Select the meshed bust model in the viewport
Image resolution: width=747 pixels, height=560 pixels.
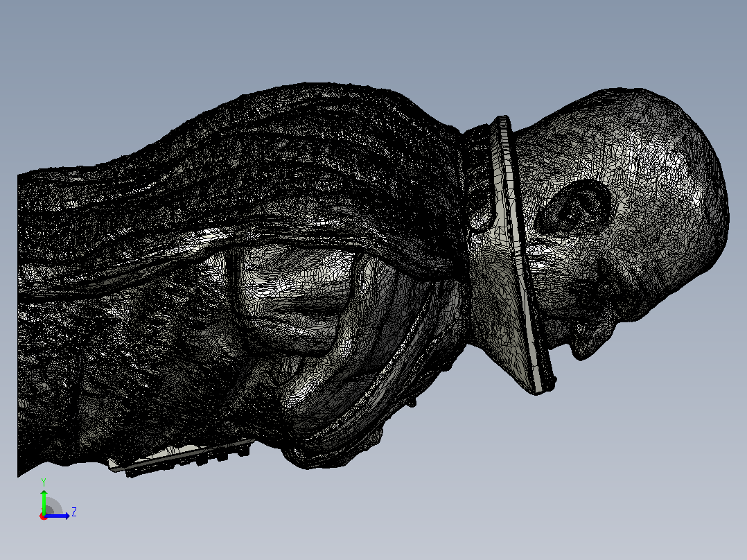pos(373,280)
